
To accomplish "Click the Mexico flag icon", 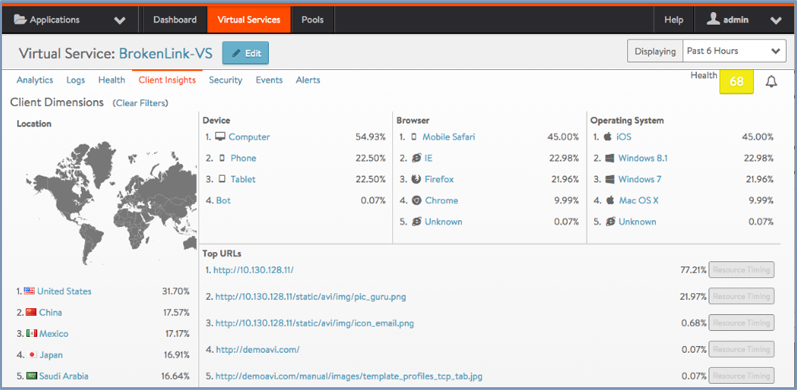I will point(32,334).
